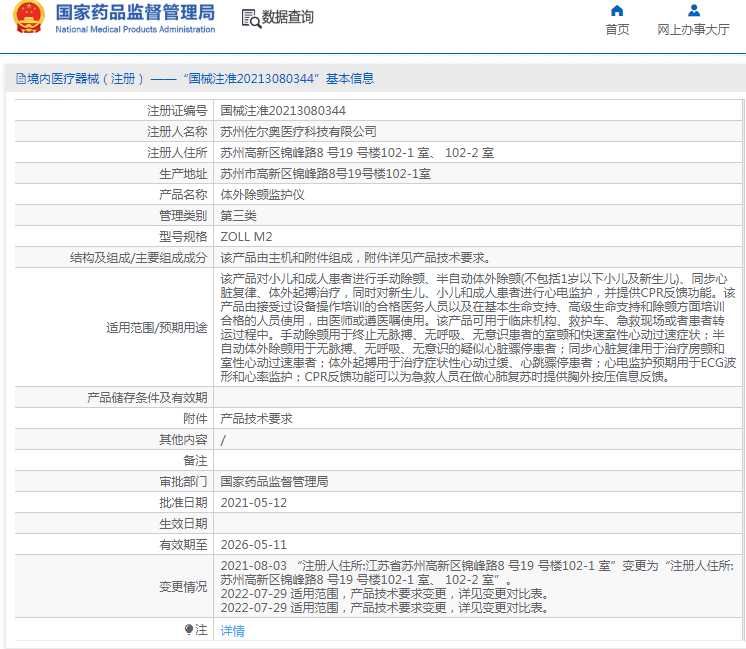Click 注册证编号 row label
This screenshot has height=649, width=746.
(177, 111)
